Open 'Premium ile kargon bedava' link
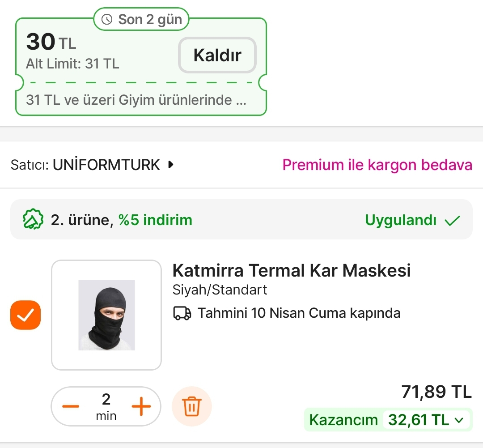 pos(377,165)
